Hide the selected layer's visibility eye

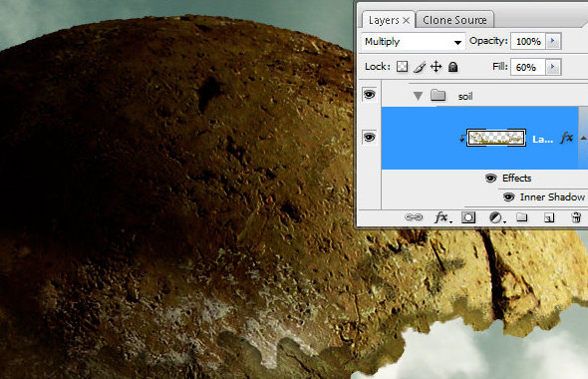(370, 137)
